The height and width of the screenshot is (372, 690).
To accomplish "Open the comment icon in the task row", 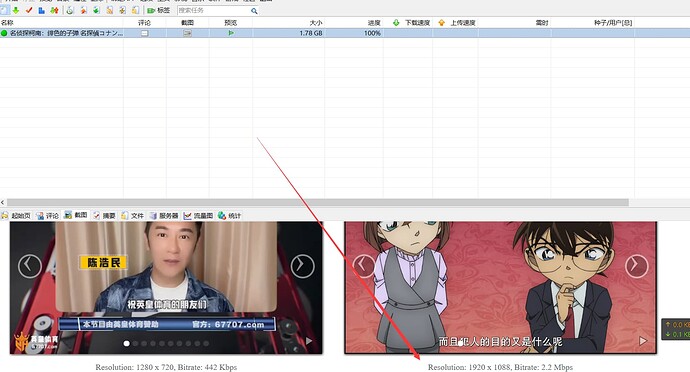I will 144,33.
